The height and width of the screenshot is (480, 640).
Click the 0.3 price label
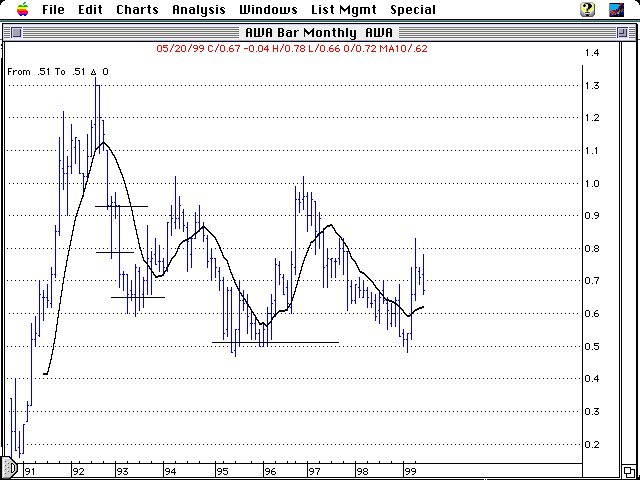592,411
